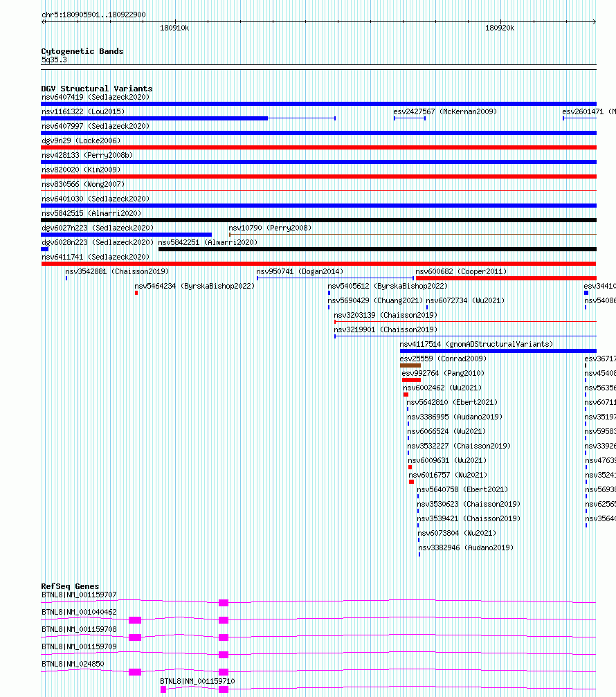The width and height of the screenshot is (616, 697).
Task: Click nsv830566 (Wong2007) variant label
Action: coord(83,184)
